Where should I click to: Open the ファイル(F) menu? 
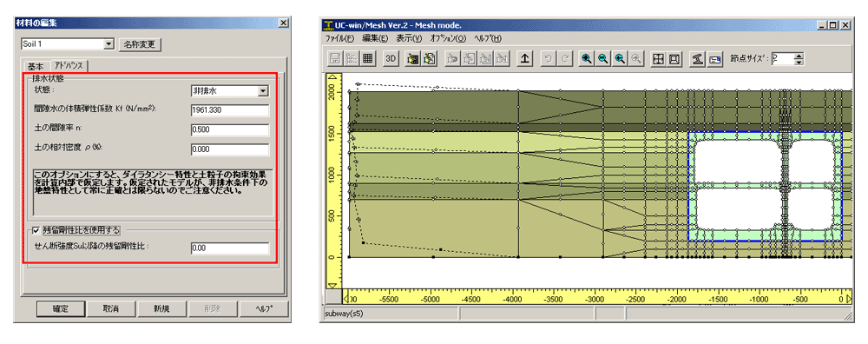coord(339,38)
